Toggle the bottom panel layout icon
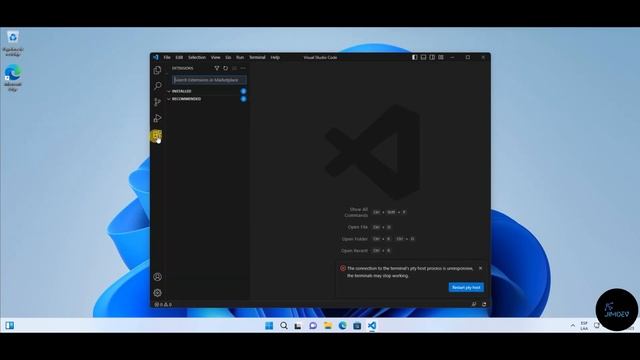The width and height of the screenshot is (640, 360). coord(423,58)
